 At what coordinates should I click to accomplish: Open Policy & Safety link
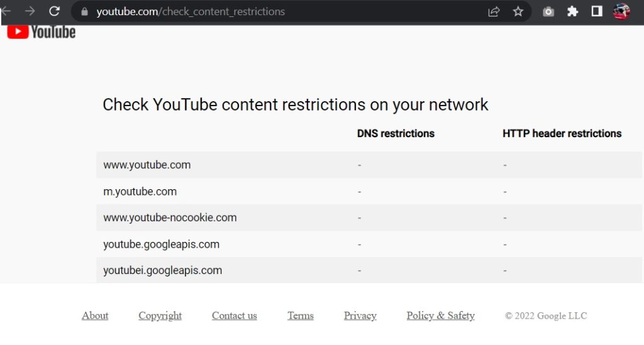(x=440, y=315)
